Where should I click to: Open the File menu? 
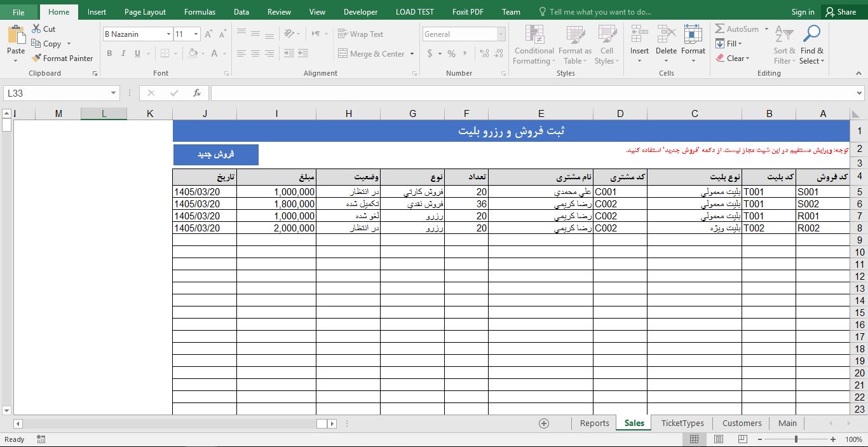18,11
